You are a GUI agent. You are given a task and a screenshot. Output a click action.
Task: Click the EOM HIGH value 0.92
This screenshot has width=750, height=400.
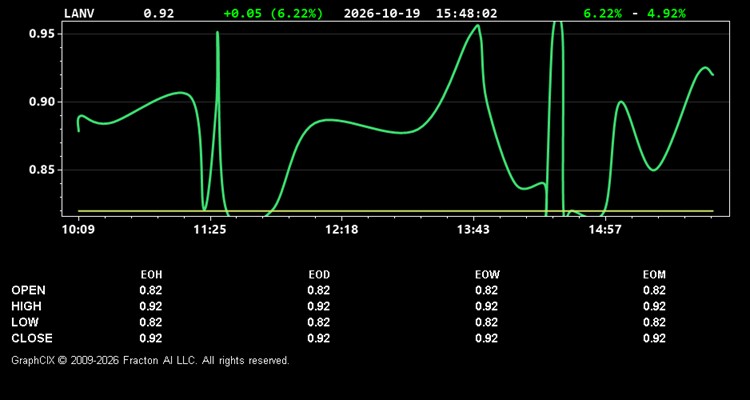point(654,306)
